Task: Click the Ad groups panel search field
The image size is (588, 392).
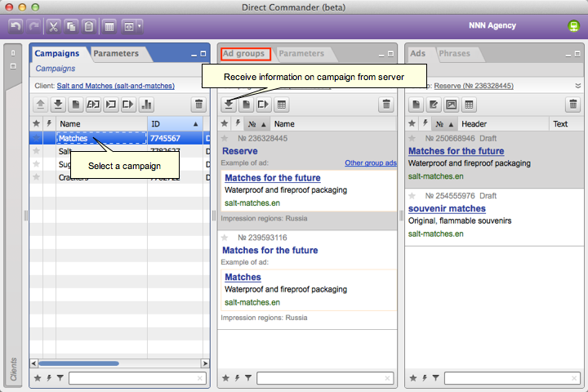Action: click(325, 378)
